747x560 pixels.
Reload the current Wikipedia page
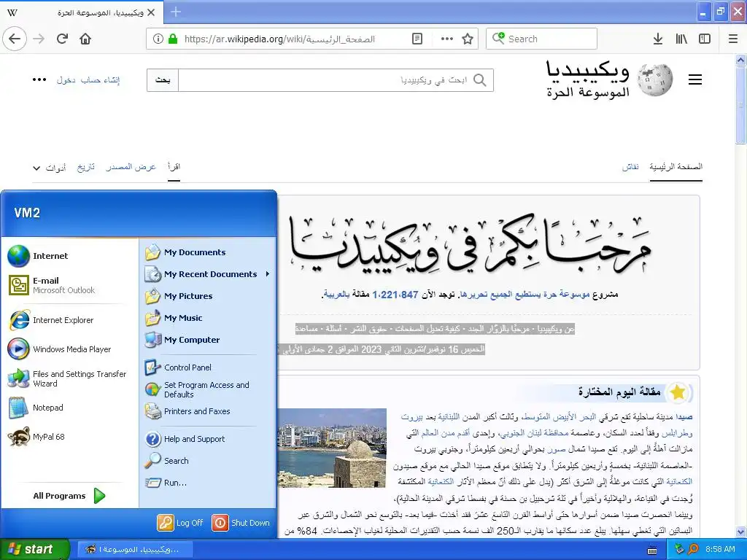[x=62, y=39]
